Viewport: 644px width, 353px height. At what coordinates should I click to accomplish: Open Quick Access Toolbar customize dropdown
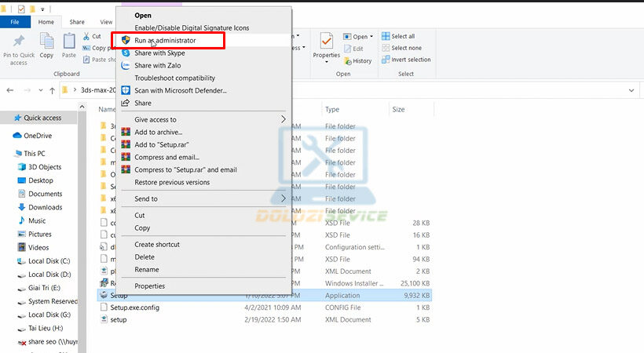[x=42, y=9]
